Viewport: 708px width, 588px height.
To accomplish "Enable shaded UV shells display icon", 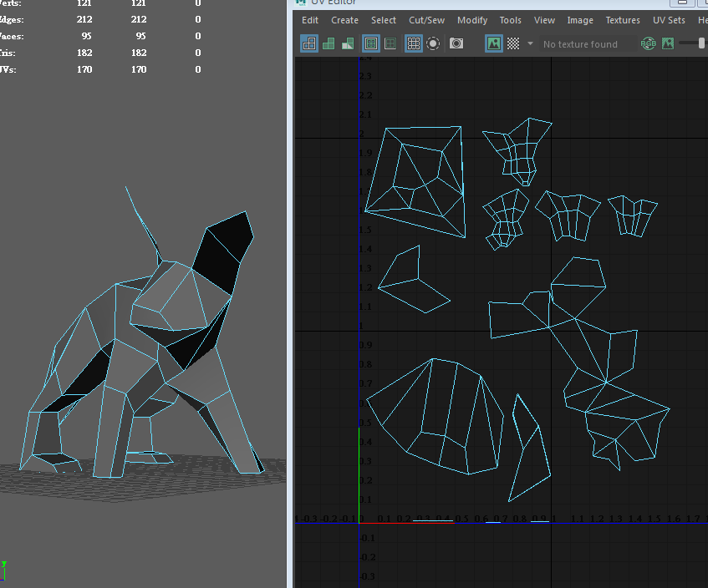I will click(x=329, y=43).
